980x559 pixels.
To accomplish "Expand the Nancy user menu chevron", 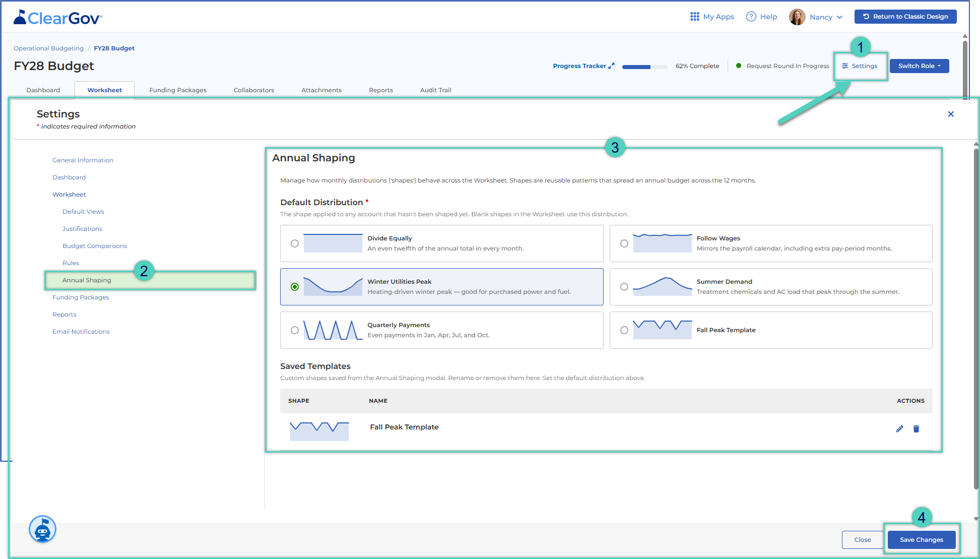I will pos(839,17).
